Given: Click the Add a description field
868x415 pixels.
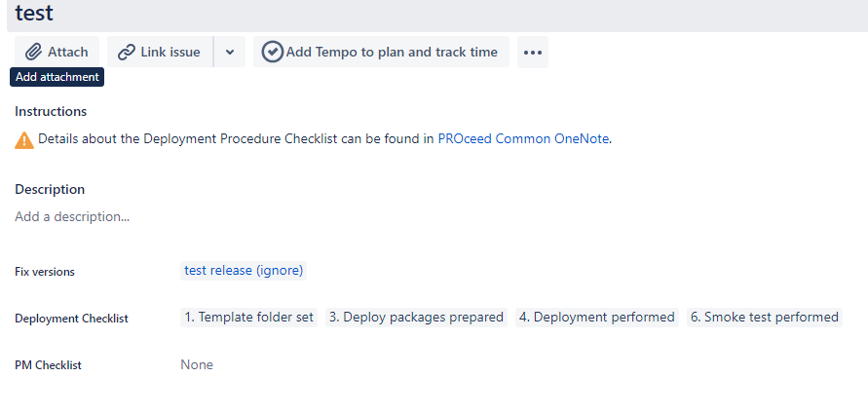Looking at the screenshot, I should pos(72,216).
